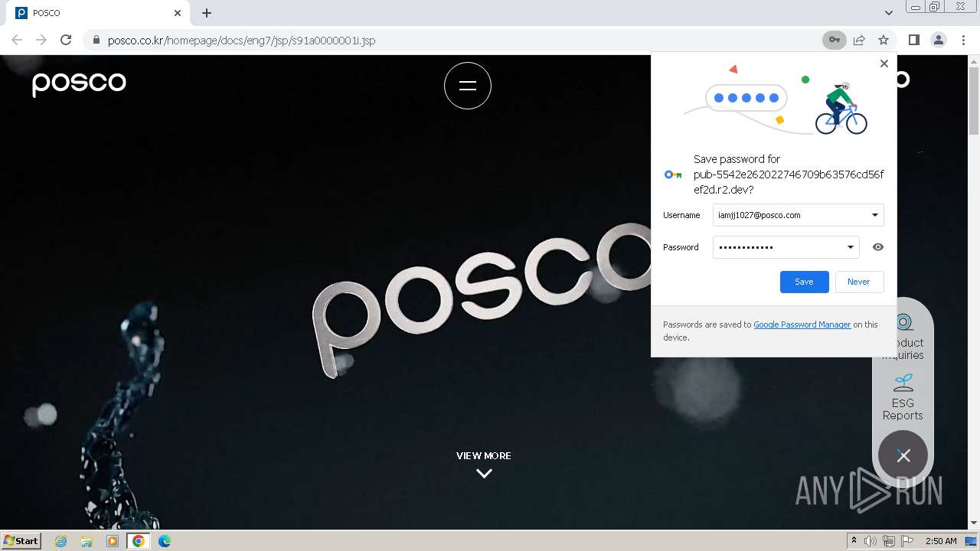Click the password key icon in address bar
Screen dimensions: 980x551
tap(835, 40)
